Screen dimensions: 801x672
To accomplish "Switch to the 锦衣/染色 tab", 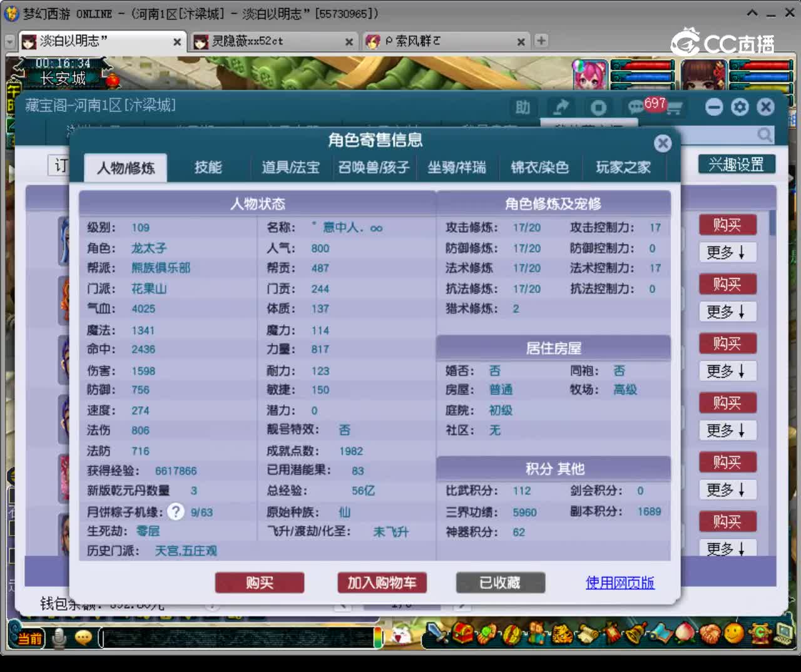I will click(539, 168).
